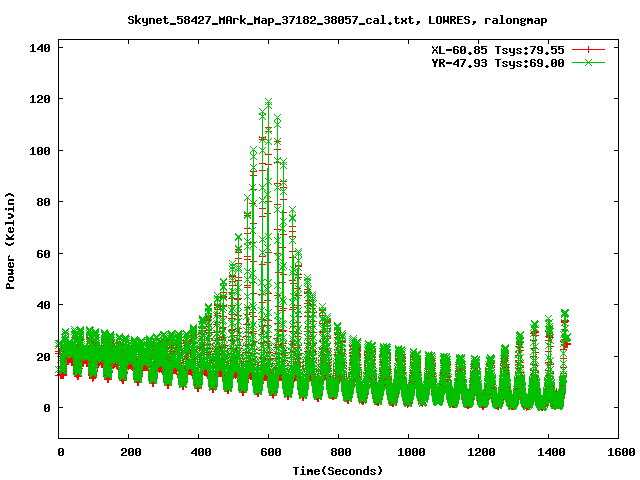Select the XL-60.85 Tsys:79.55 legend label
This screenshot has width=640, height=480.
pos(497,48)
